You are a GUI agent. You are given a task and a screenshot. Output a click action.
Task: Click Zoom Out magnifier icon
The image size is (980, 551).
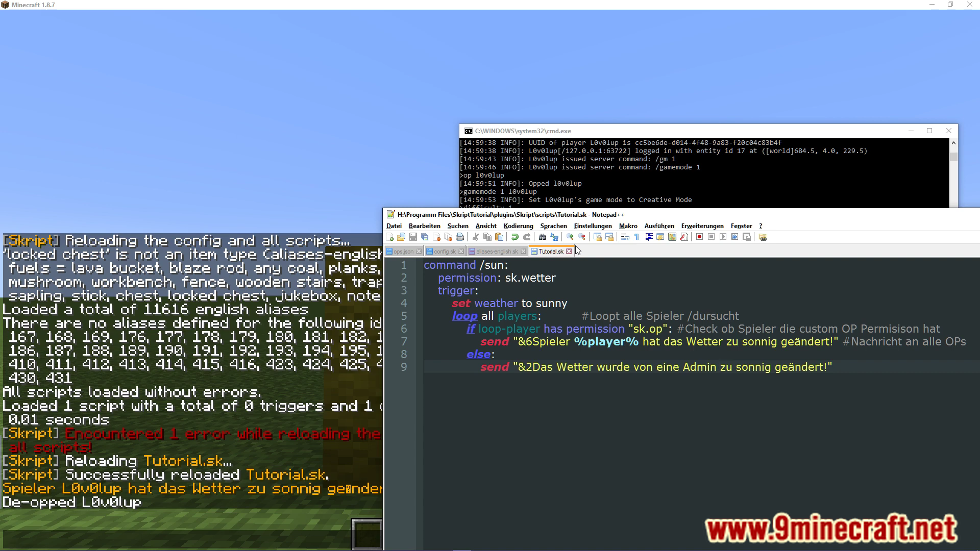pos(582,237)
